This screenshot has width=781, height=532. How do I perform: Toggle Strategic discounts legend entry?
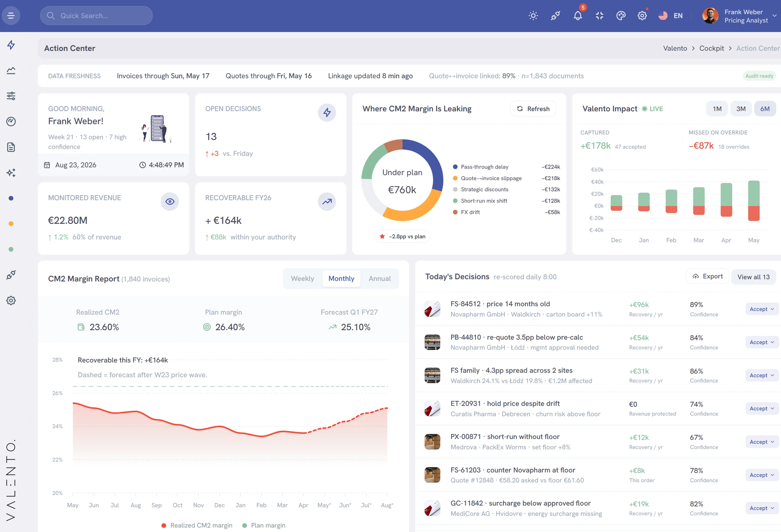pos(480,189)
